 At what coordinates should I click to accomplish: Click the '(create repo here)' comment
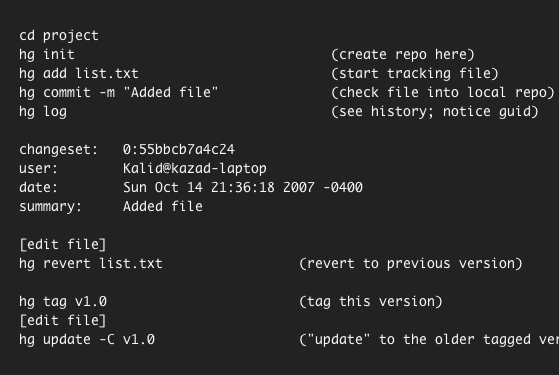pyautogui.click(x=403, y=55)
